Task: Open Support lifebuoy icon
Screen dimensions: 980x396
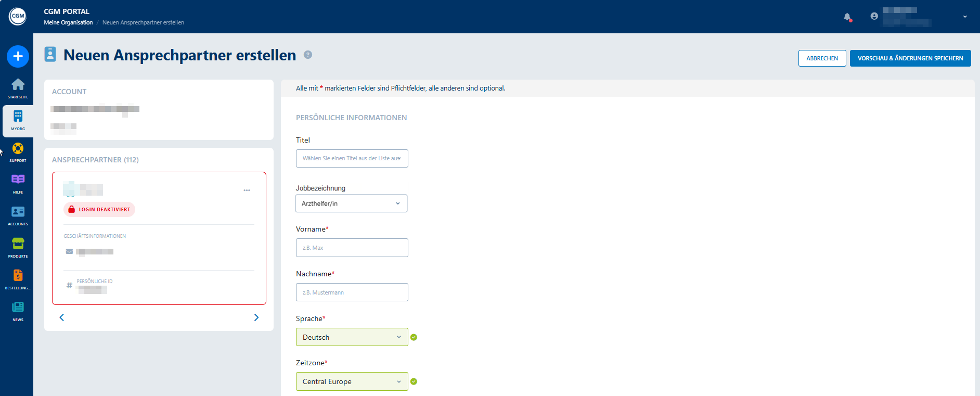Action: (18, 148)
